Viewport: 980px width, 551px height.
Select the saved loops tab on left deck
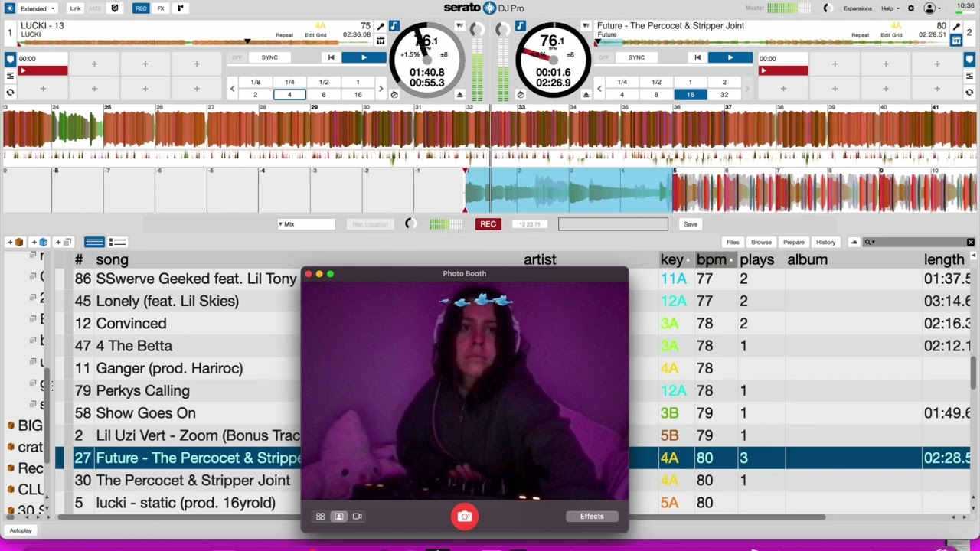(x=10, y=76)
